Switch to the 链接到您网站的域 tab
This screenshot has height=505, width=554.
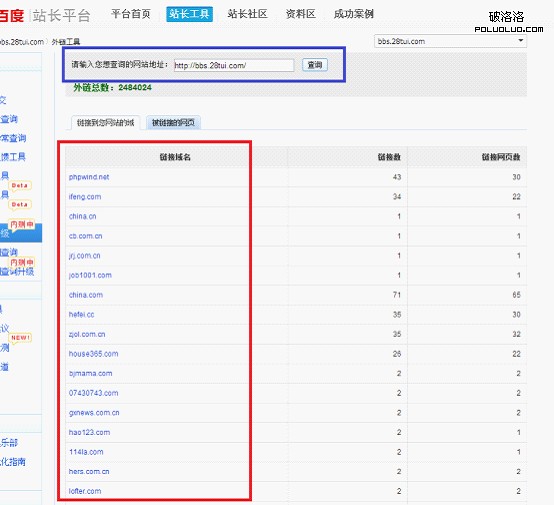[x=105, y=123]
